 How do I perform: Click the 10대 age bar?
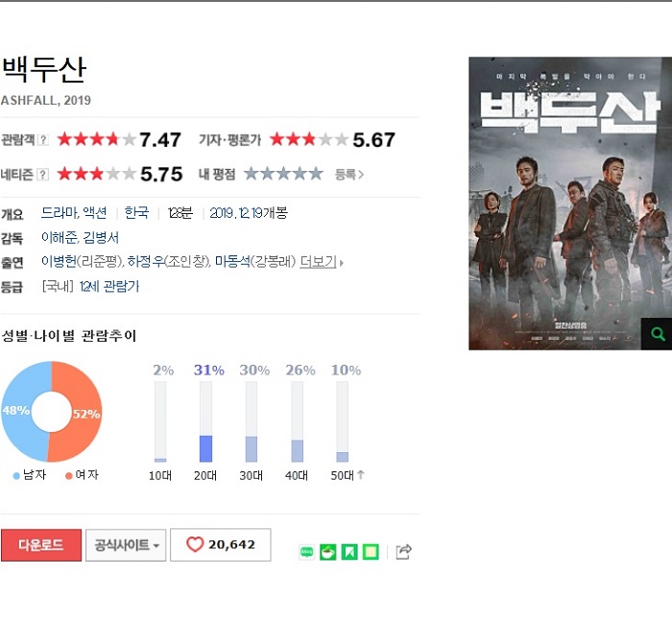click(160, 421)
